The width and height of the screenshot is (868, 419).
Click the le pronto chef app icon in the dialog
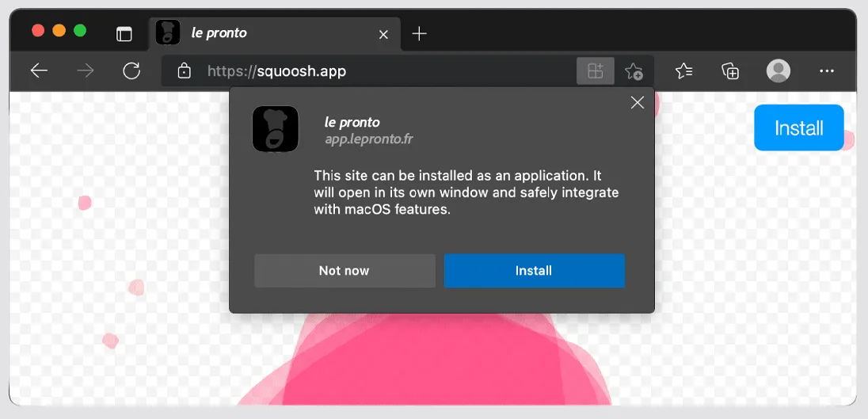point(276,129)
